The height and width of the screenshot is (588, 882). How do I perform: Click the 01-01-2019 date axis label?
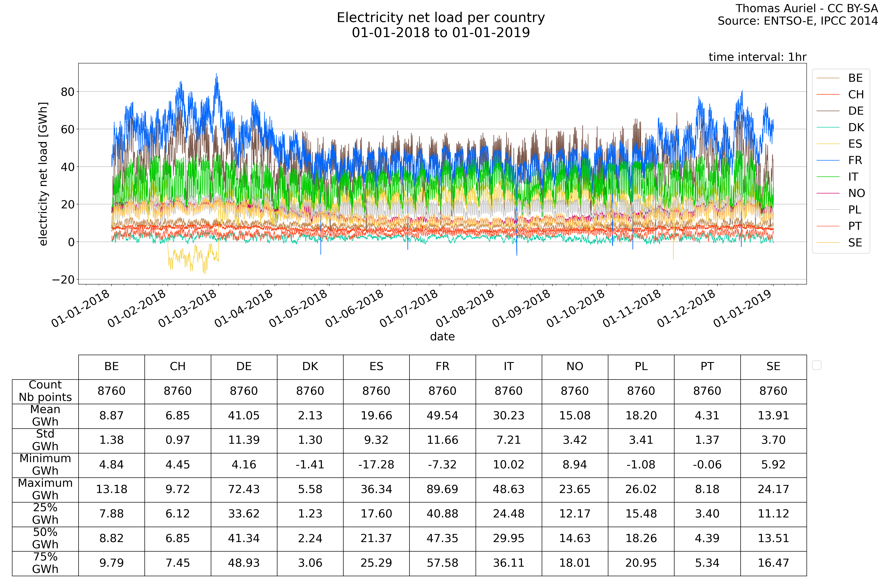coord(743,308)
